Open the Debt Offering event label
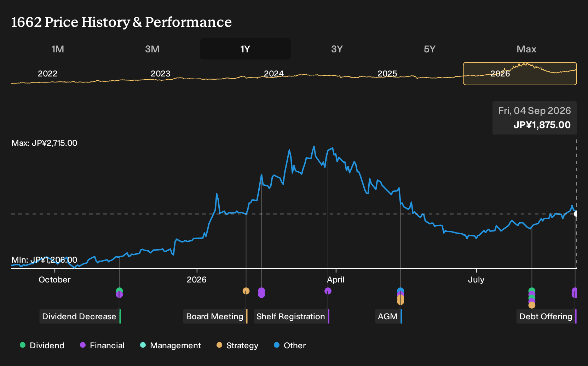 pyautogui.click(x=546, y=316)
